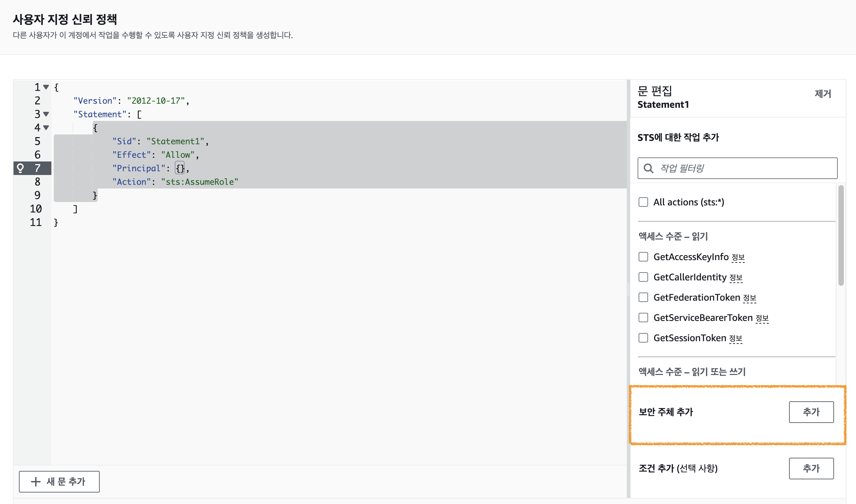The width and height of the screenshot is (856, 504).
Task: Enable the GetAccessKeyInfo checkbox
Action: pyautogui.click(x=643, y=257)
